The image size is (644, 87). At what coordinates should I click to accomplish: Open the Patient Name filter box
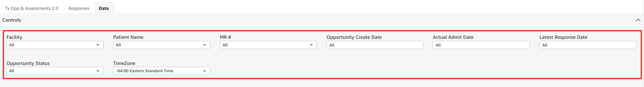pyautogui.click(x=157, y=45)
